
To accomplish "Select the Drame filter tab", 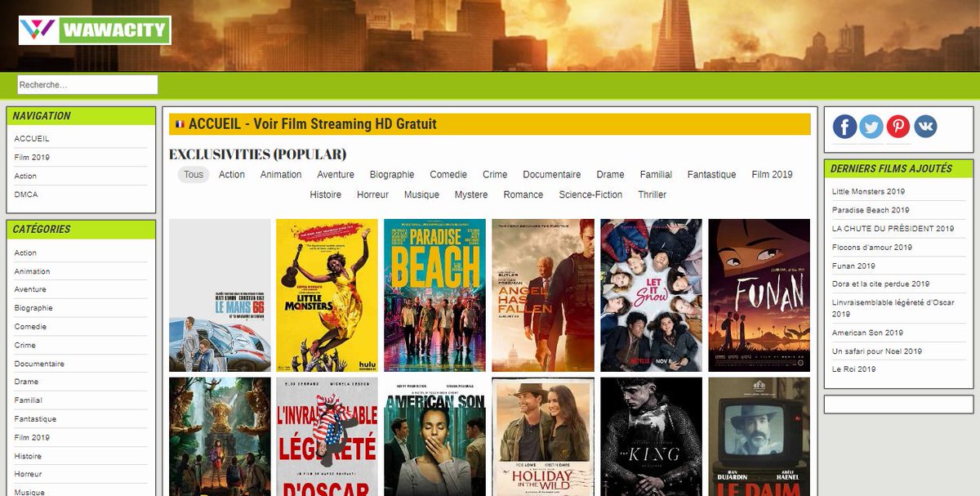I will [610, 175].
